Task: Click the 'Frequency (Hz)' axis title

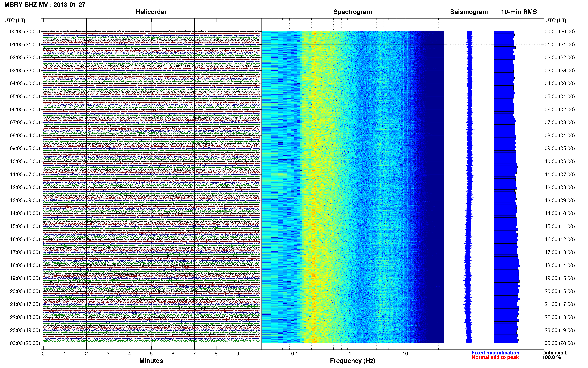Action: [x=352, y=361]
